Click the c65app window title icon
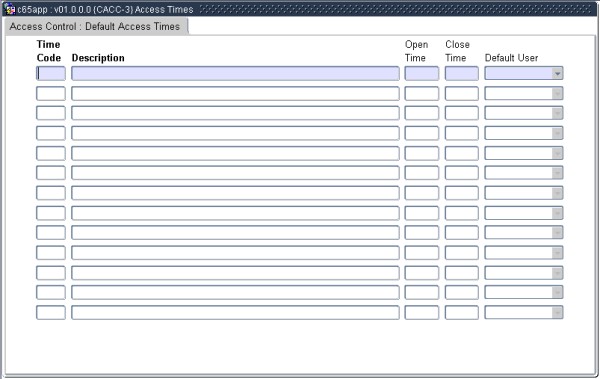Image resolution: width=600 pixels, height=379 pixels. point(9,9)
